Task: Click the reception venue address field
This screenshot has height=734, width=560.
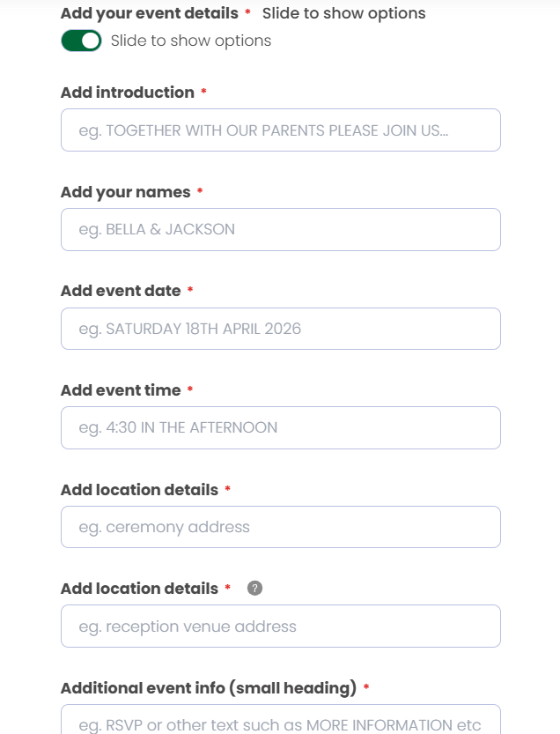Action: [x=280, y=626]
